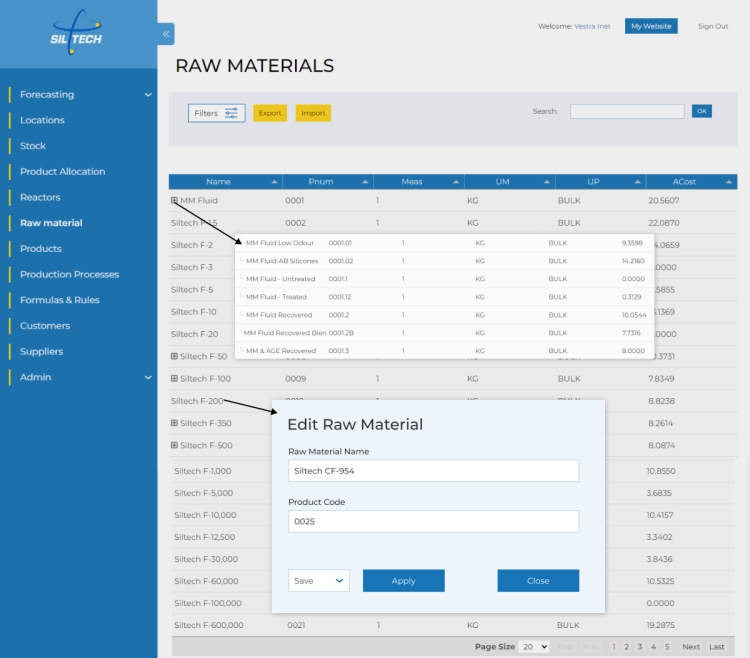
Task: Go to page 4
Action: 653,647
